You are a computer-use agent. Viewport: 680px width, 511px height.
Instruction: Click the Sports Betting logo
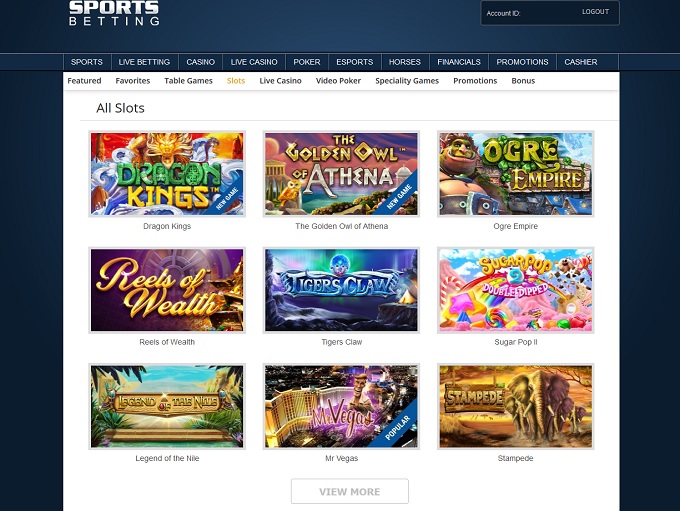[x=114, y=13]
